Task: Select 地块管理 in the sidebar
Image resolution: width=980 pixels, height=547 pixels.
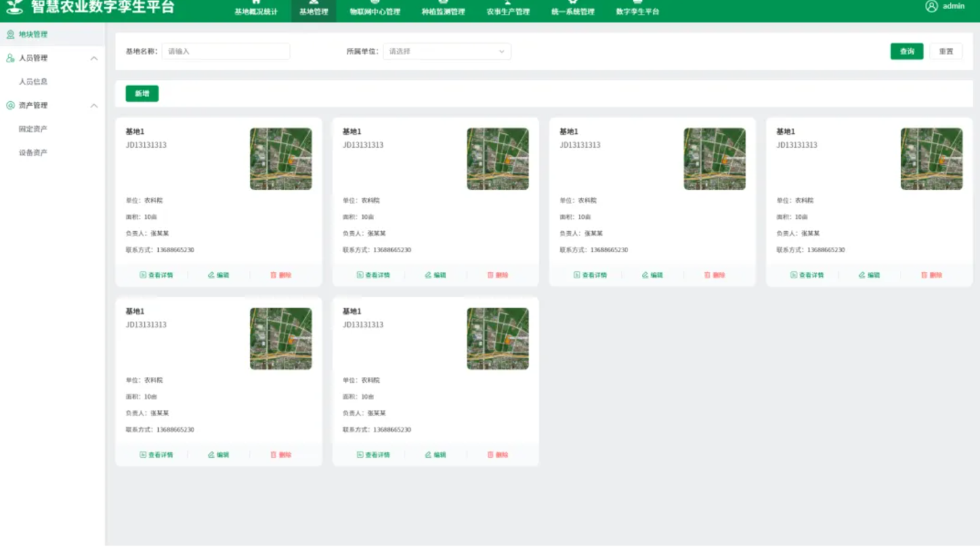Action: tap(52, 34)
